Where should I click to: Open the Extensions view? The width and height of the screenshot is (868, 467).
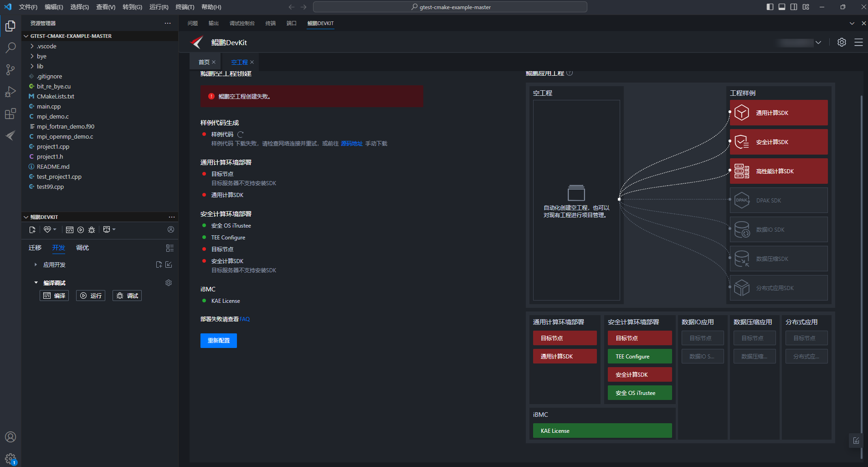pos(10,114)
